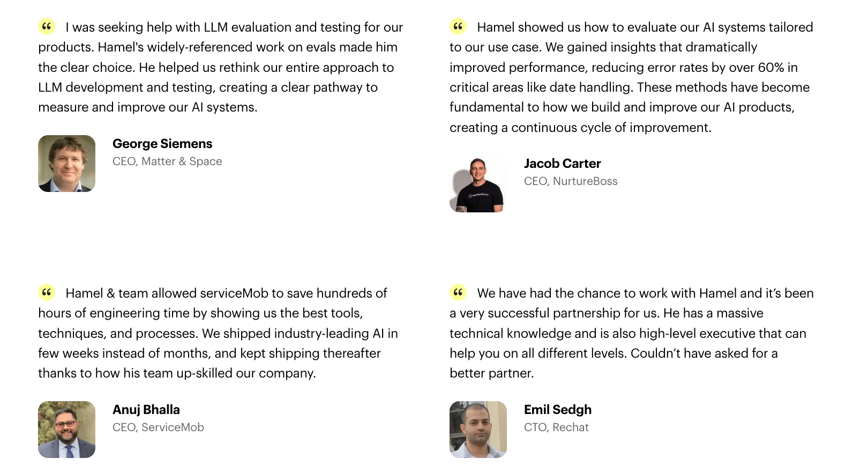868x473 pixels.
Task: Click the CEO, Matter & Space subtitle
Action: pos(167,161)
